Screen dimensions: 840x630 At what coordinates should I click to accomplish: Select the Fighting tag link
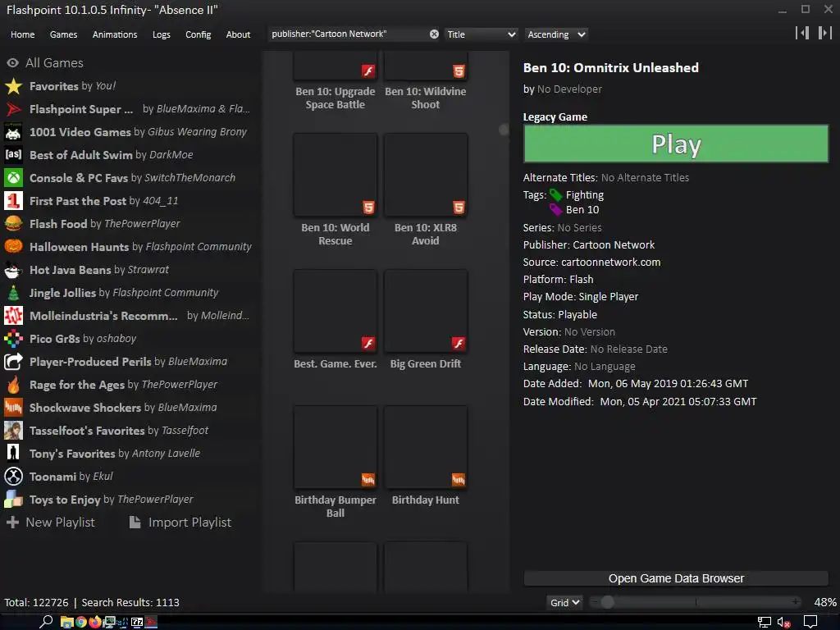[x=585, y=195]
